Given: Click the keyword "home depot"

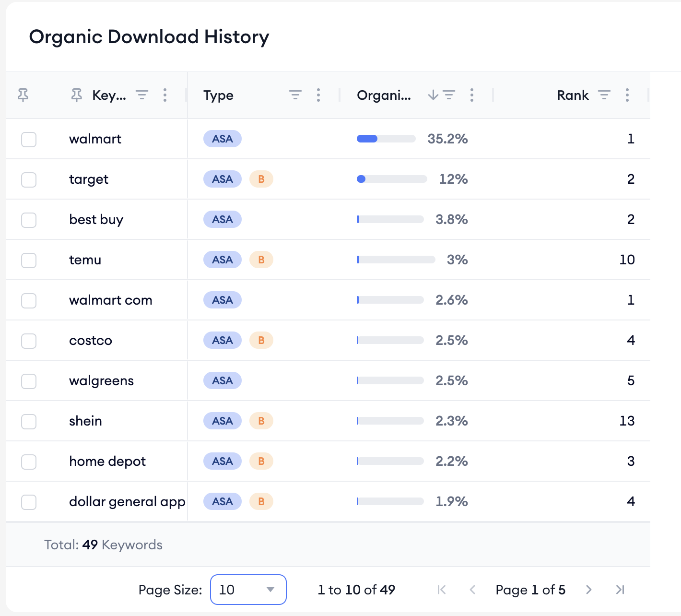Looking at the screenshot, I should coord(107,462).
